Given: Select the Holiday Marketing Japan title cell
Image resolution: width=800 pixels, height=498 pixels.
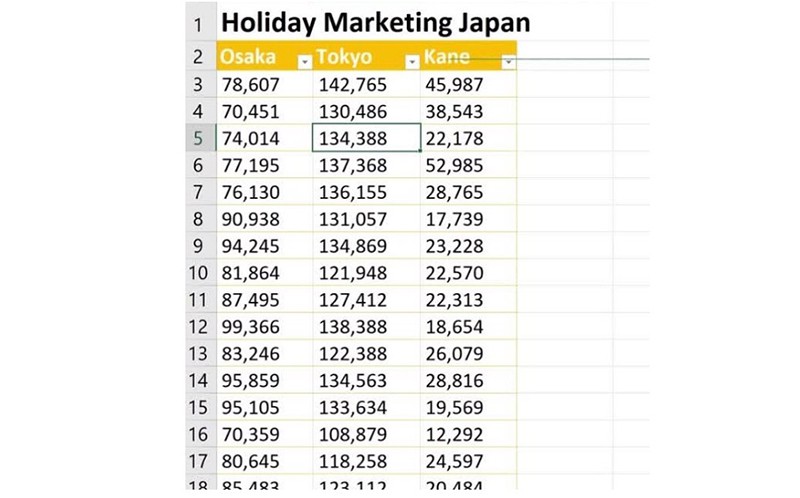Looking at the screenshot, I should click(376, 22).
